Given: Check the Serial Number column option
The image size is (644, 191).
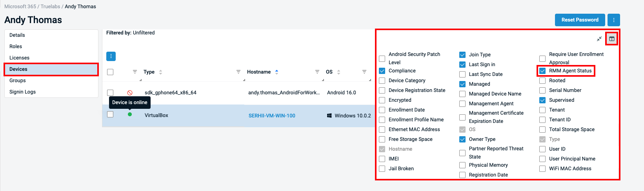Looking at the screenshot, I should pos(542,90).
